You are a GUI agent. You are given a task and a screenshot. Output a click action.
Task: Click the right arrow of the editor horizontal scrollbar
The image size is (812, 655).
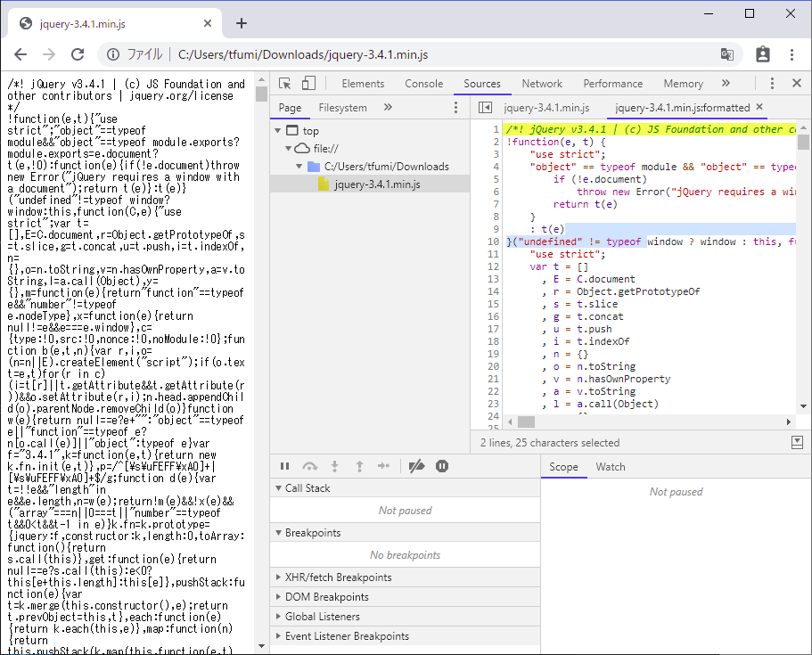coord(789,422)
